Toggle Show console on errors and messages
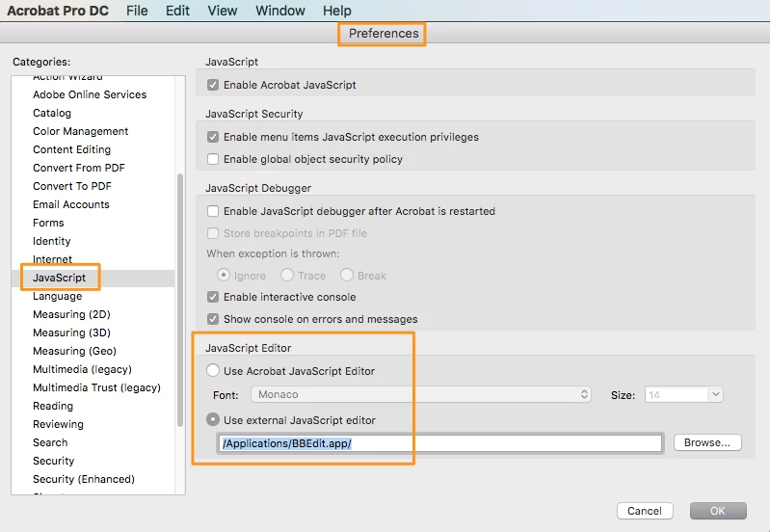The image size is (770, 532). click(213, 319)
